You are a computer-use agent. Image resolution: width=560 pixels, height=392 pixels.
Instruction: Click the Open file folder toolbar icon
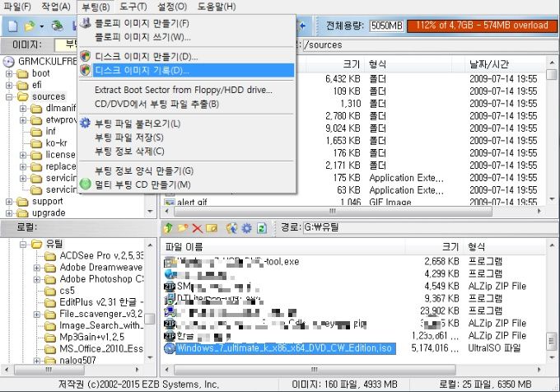coord(30,26)
